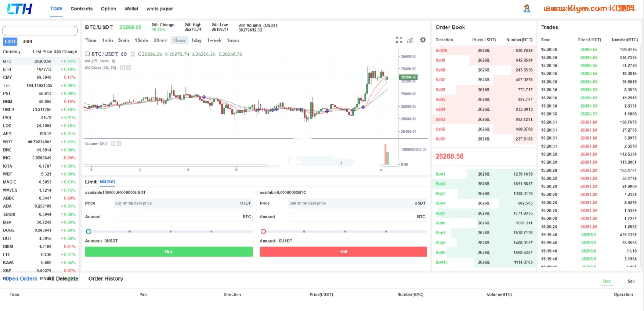Click the 24h Change column header

(x=66, y=52)
